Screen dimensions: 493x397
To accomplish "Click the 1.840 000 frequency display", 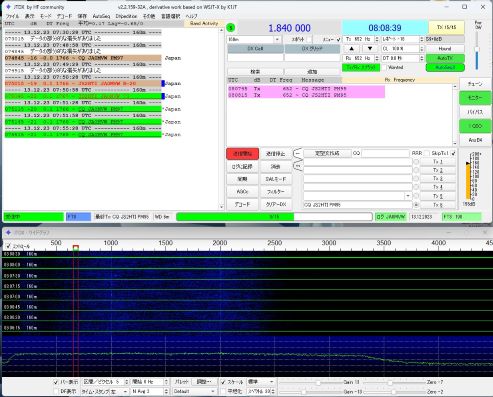I will tap(289, 28).
